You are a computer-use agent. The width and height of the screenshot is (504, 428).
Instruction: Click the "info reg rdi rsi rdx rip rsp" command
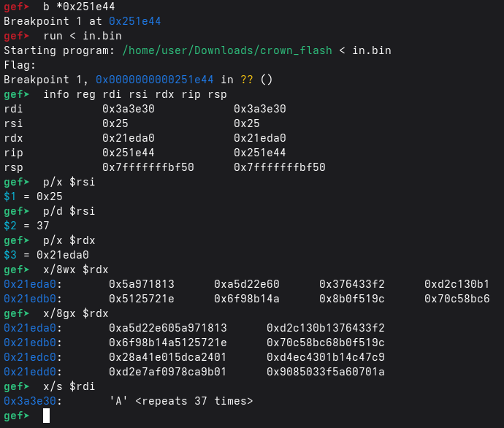[135, 94]
